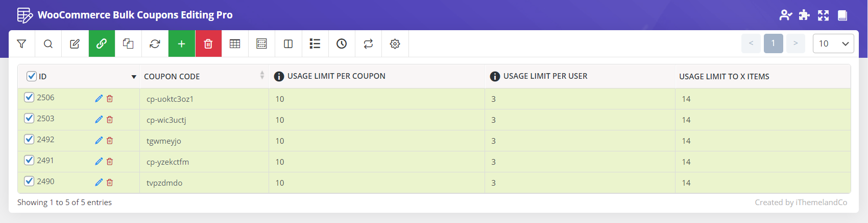
Task: Click the green link icon button
Action: point(102,43)
